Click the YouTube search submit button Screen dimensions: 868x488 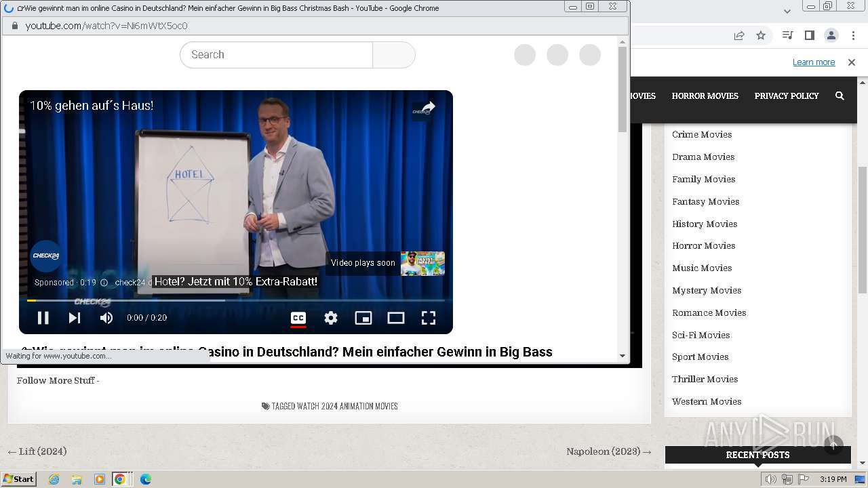[394, 55]
